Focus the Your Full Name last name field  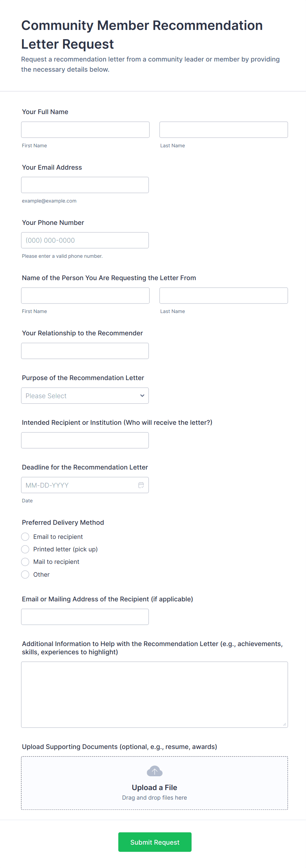(223, 130)
